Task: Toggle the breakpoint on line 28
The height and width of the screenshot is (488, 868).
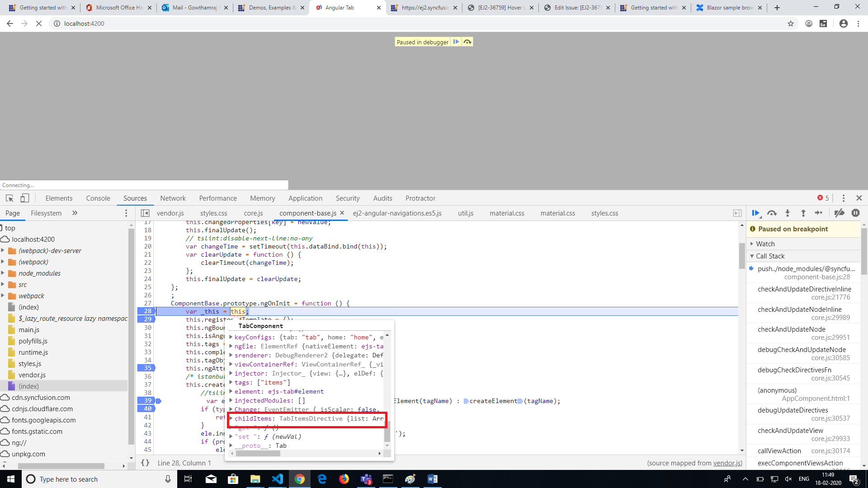Action: pos(146,311)
